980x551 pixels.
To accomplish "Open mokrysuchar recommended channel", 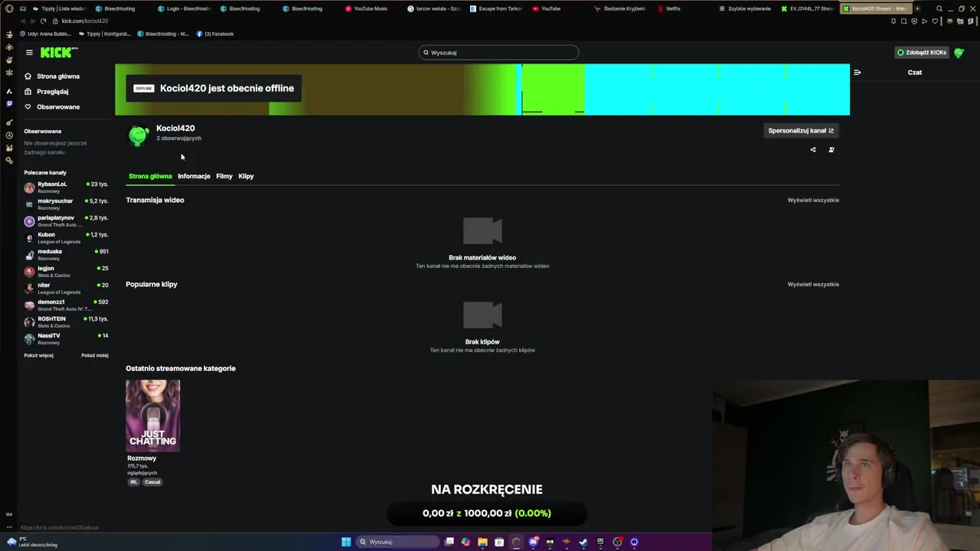I will click(66, 204).
